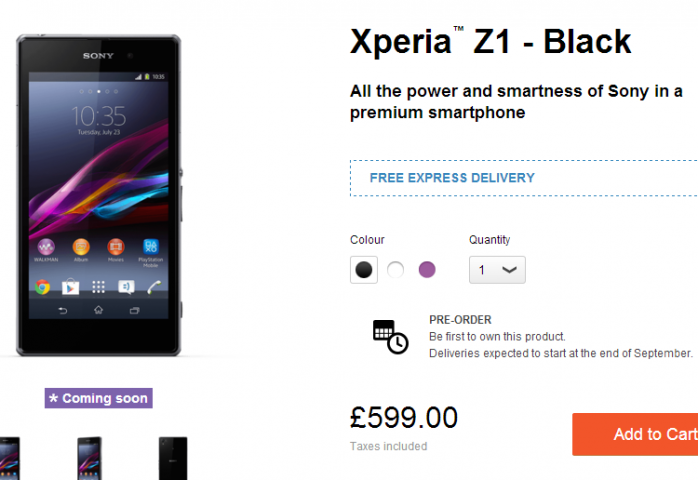
Task: Click the Movies app icon on phone
Action: (116, 247)
